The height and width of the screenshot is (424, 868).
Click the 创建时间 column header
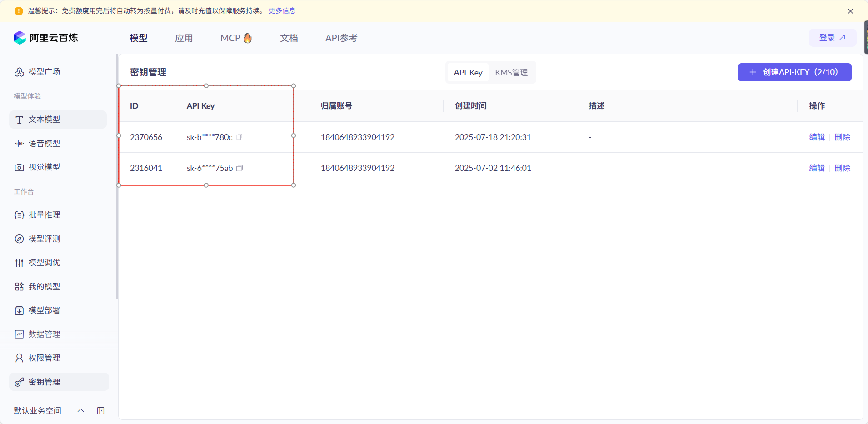470,106
